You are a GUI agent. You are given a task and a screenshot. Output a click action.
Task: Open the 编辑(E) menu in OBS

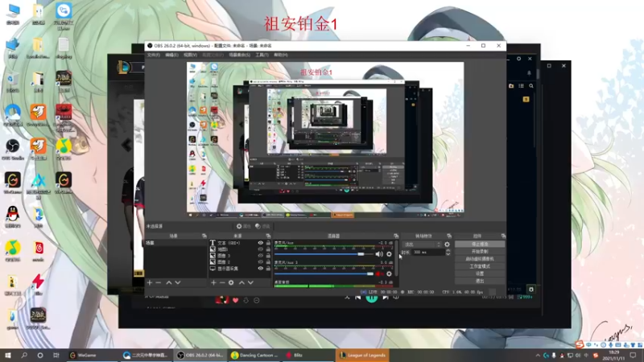[x=171, y=55]
